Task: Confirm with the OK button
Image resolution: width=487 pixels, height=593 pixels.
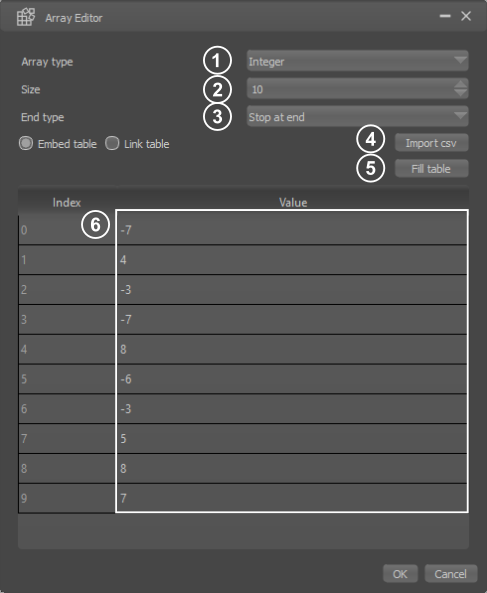Action: (400, 574)
